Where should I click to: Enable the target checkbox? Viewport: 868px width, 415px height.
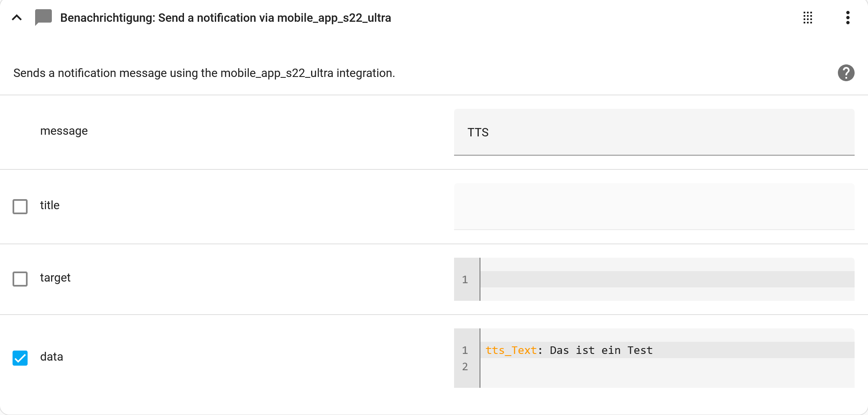click(x=20, y=279)
